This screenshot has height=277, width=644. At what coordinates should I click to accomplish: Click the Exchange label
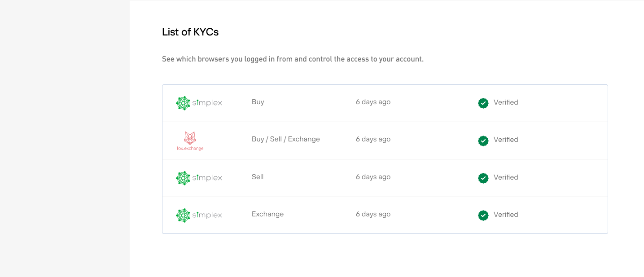(267, 214)
